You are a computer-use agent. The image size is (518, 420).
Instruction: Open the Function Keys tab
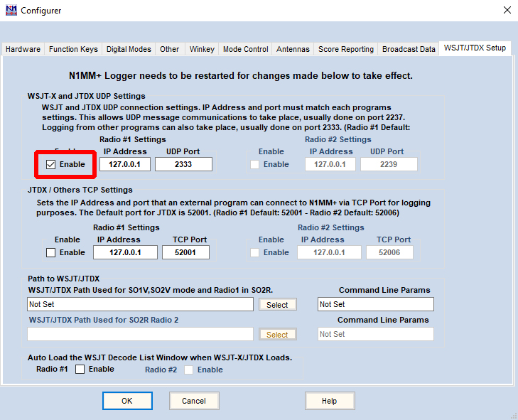[73, 49]
